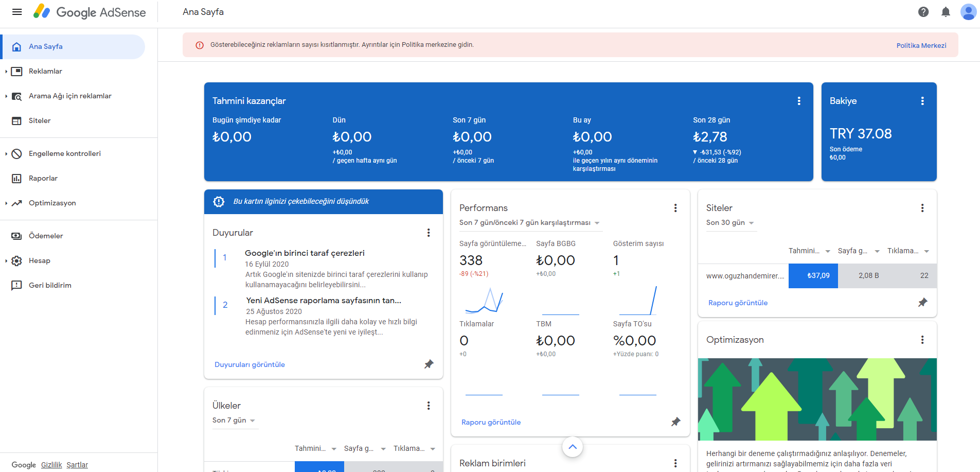Open the Siteler card options menu

(x=922, y=208)
